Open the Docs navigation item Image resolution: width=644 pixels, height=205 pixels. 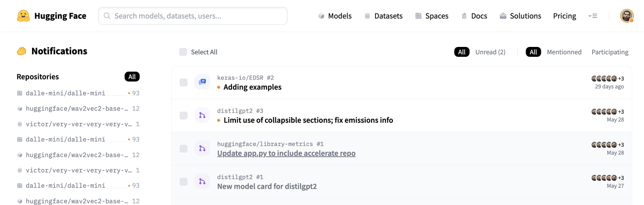(x=474, y=16)
